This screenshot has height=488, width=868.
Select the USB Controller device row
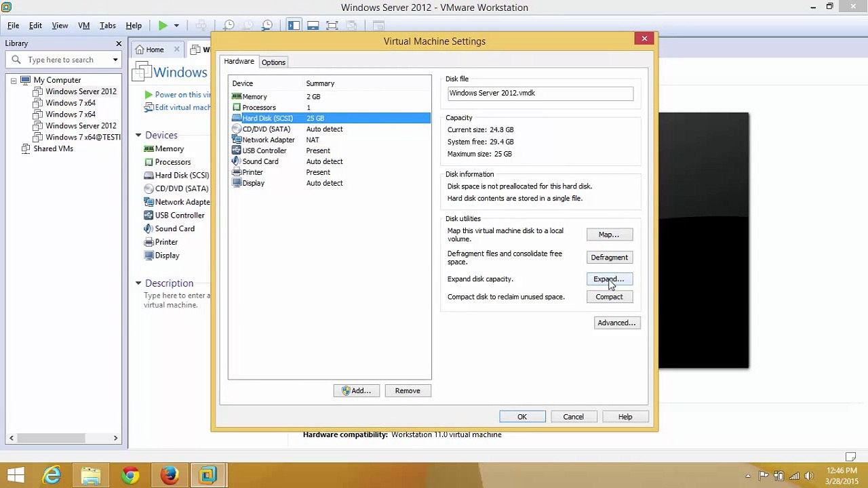(x=330, y=151)
